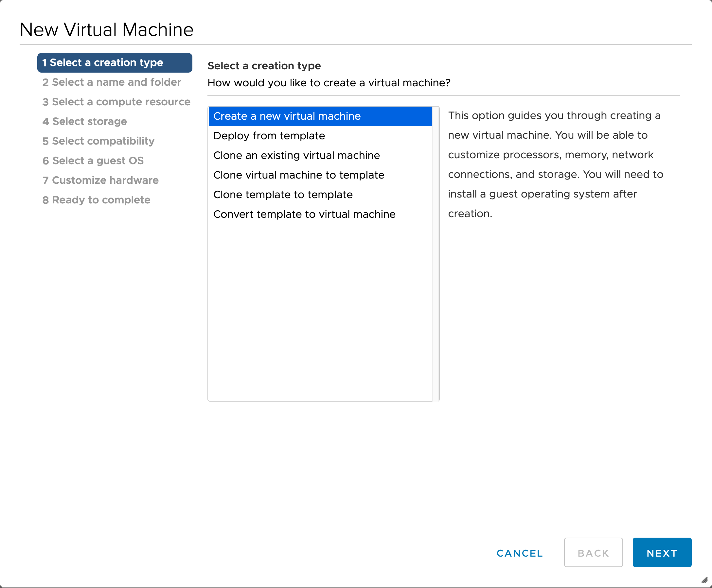Click the BACK navigation button

pos(594,553)
